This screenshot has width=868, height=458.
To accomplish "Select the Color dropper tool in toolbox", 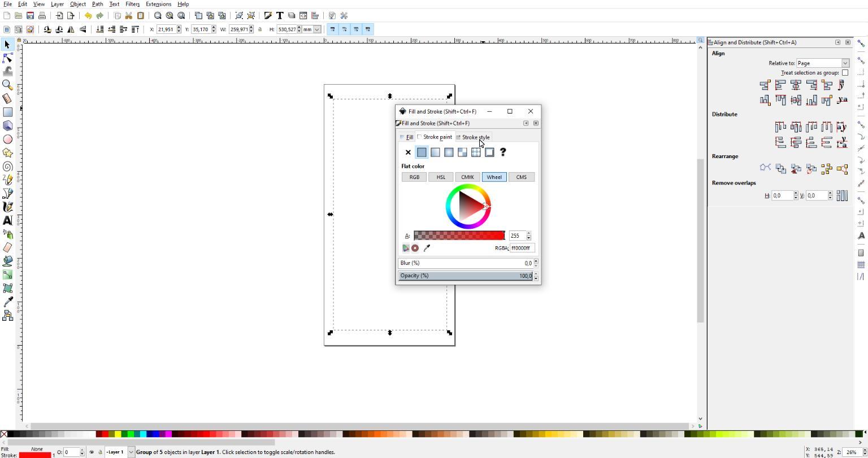I will tap(7, 302).
